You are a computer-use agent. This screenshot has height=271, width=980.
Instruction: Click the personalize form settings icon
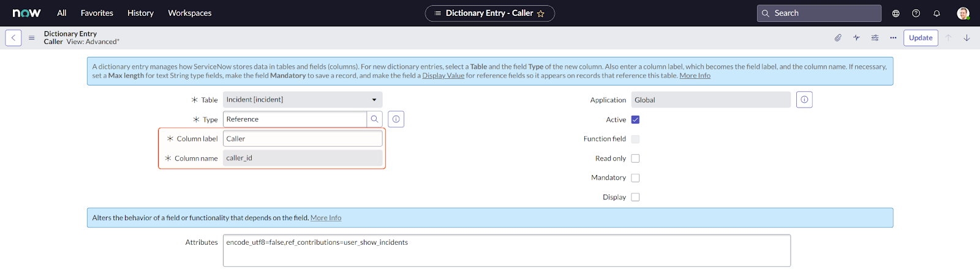pos(875,38)
